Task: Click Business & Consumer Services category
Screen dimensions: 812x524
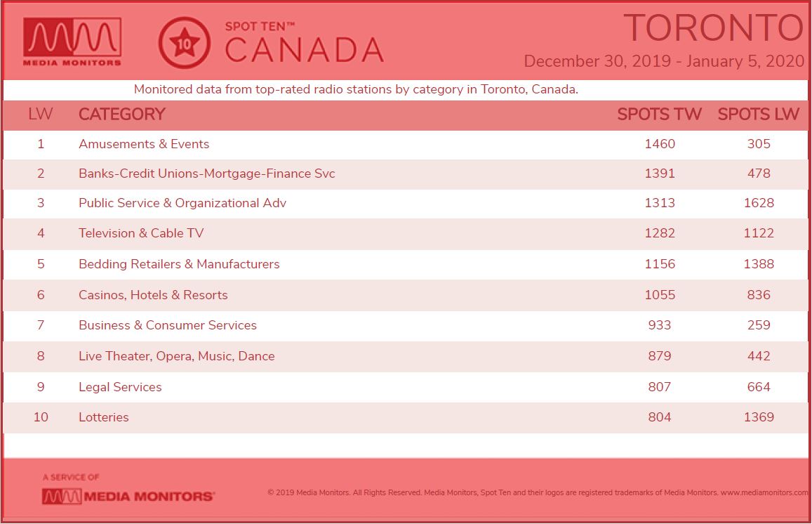Action: (x=167, y=325)
